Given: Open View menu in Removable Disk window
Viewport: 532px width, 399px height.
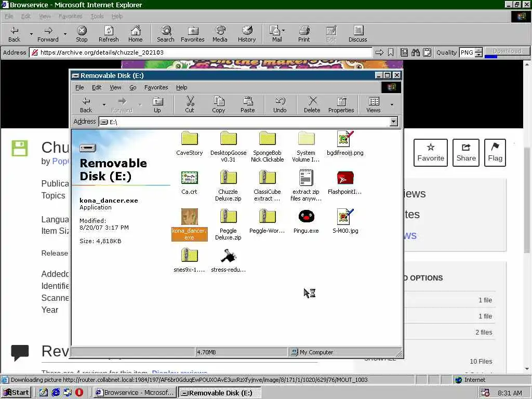Looking at the screenshot, I should 115,87.
